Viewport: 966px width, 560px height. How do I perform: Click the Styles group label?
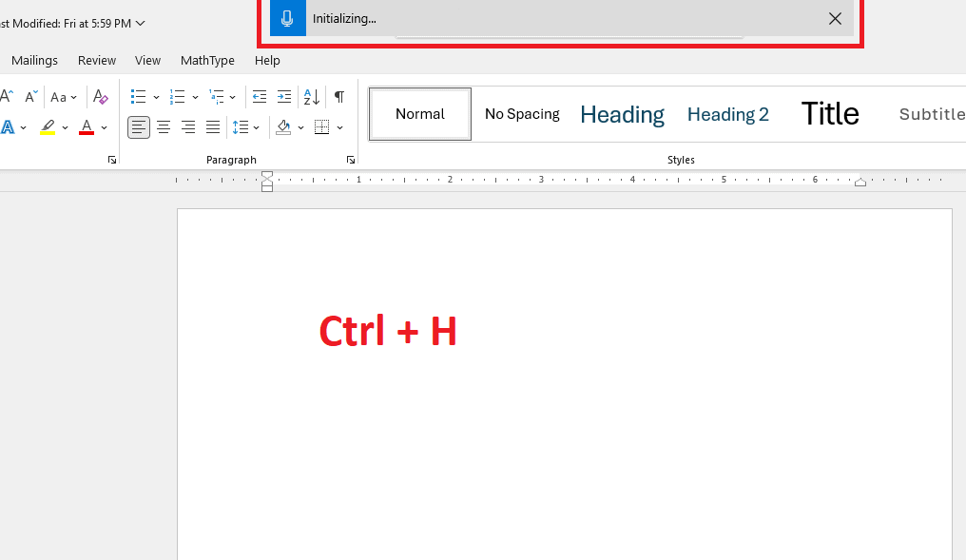coord(681,160)
